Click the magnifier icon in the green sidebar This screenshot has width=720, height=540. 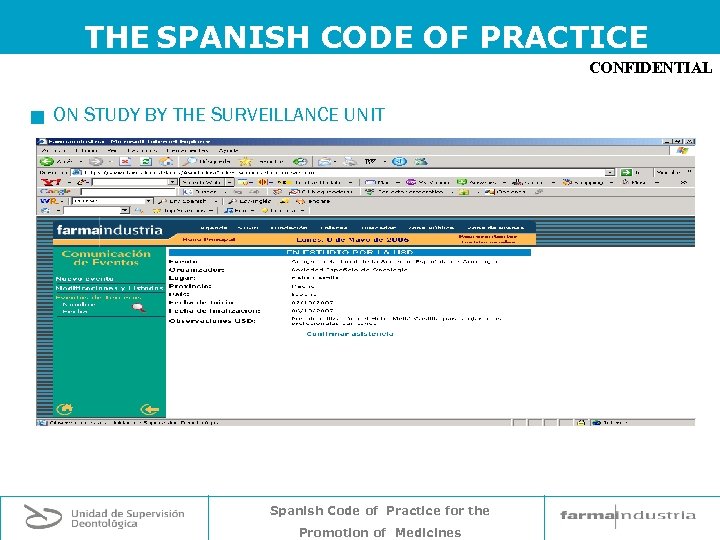point(138,308)
